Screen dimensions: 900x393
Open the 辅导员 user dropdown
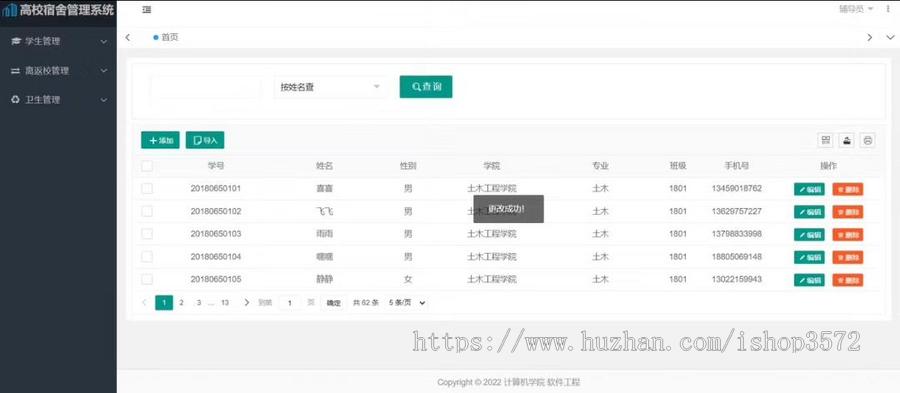856,9
